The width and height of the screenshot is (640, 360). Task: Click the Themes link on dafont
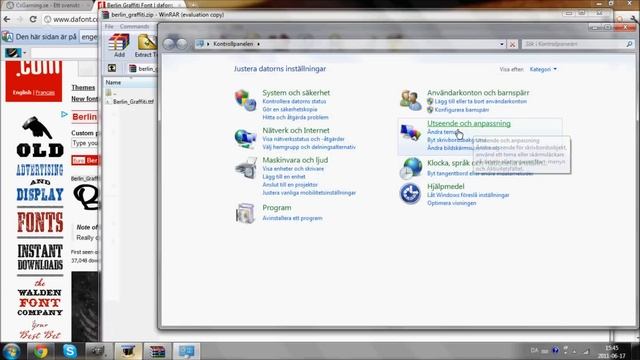click(83, 87)
